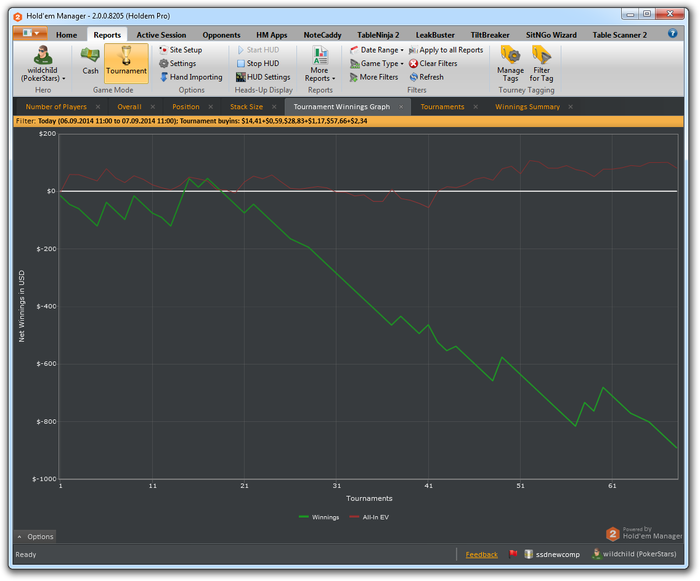Switch to the Winnings Summary report tab

click(527, 107)
